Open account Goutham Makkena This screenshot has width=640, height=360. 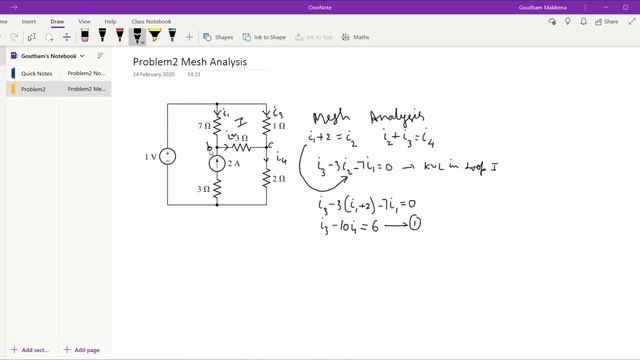[542, 7]
